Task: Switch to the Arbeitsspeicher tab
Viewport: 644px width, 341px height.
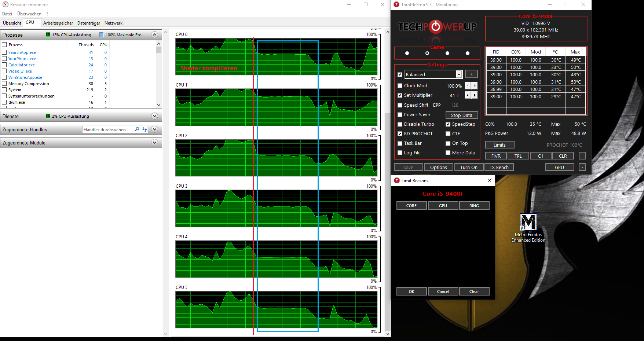Action: click(x=58, y=23)
